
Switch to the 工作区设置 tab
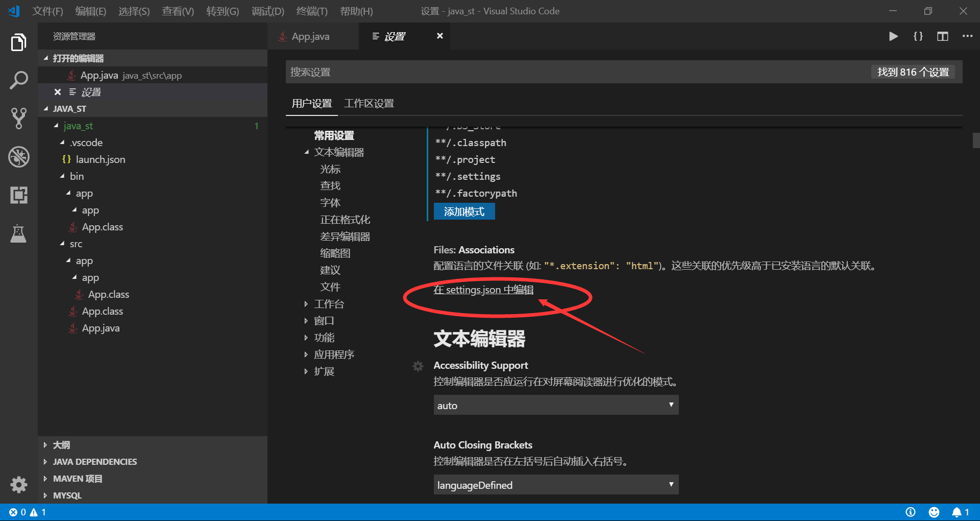369,103
